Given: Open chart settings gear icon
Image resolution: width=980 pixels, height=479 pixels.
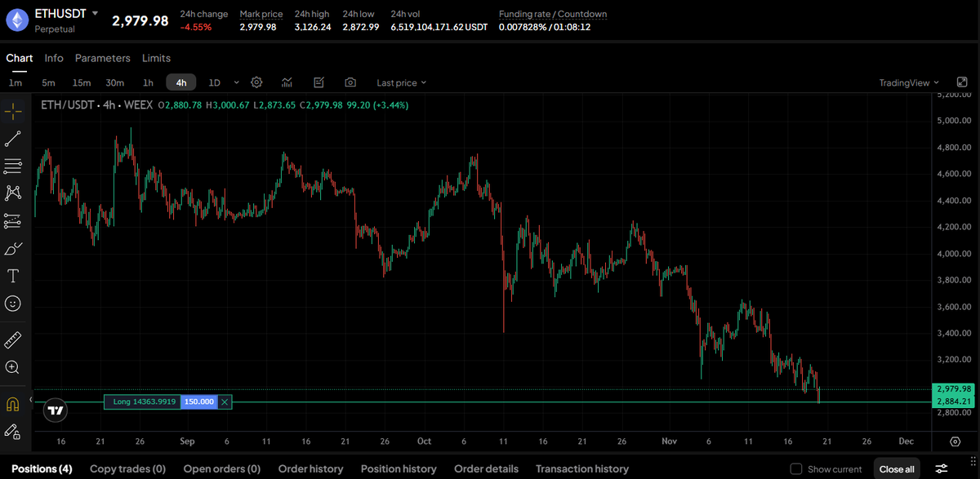Looking at the screenshot, I should pos(256,82).
